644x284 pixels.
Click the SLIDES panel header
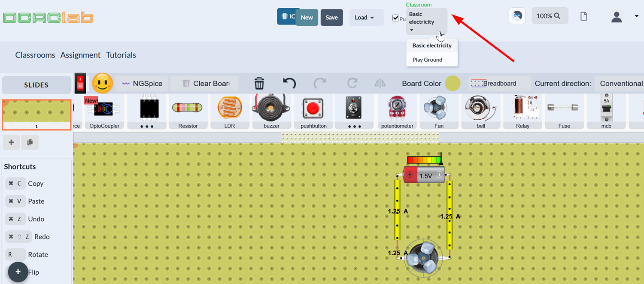pos(36,85)
